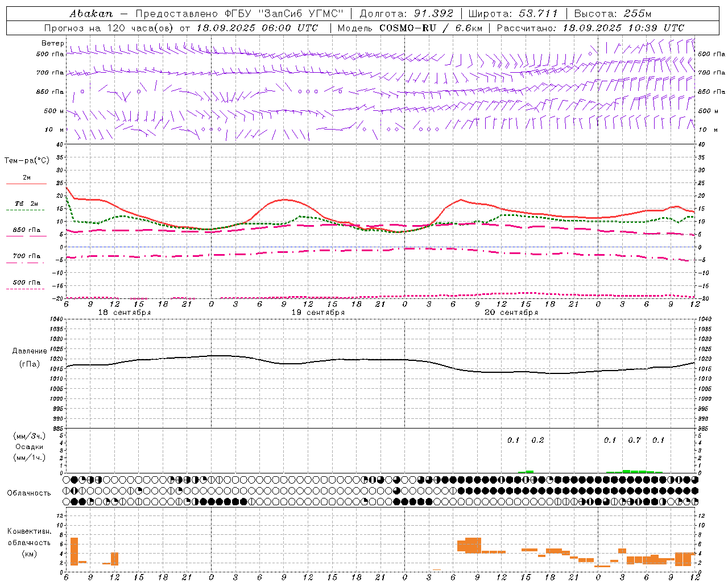
Task: Click the '20 сентября' date label
Action: [x=511, y=313]
